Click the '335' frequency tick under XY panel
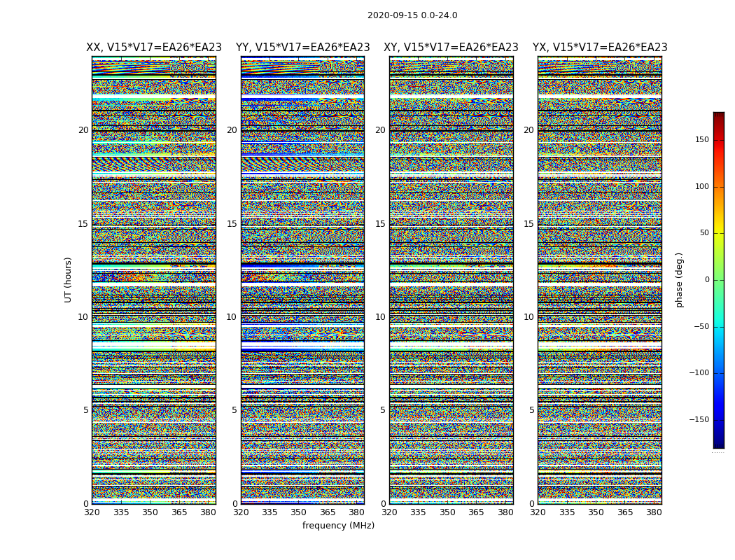735x560 pixels. click(418, 512)
